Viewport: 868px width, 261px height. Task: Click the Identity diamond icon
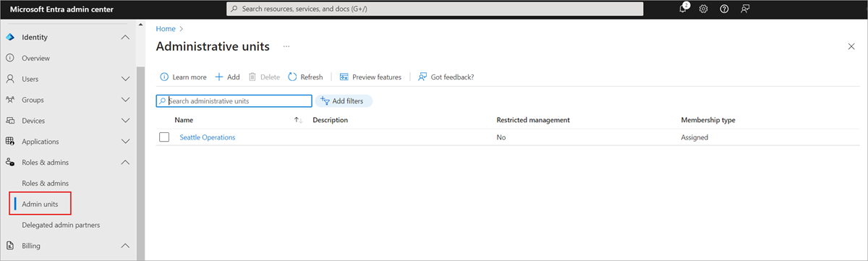[10, 37]
